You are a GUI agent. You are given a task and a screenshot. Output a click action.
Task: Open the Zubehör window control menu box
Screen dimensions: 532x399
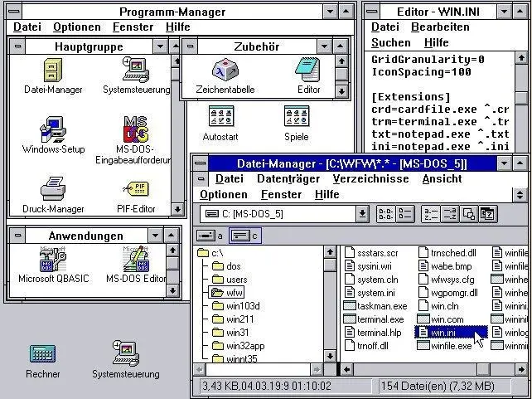190,46
